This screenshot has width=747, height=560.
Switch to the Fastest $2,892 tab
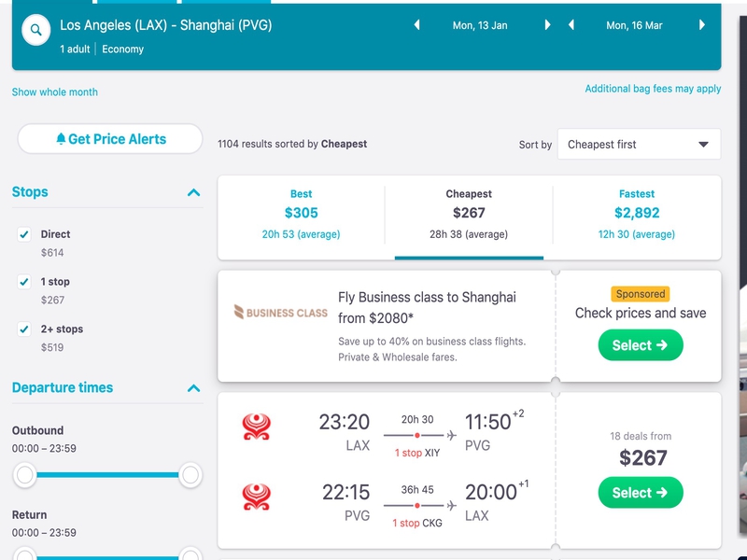tap(637, 214)
